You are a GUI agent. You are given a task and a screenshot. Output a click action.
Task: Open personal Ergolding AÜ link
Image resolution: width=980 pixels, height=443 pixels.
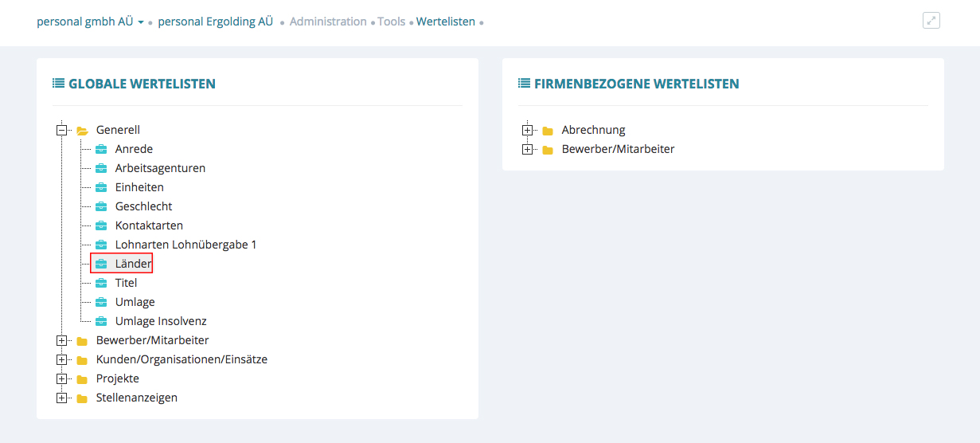point(215,22)
